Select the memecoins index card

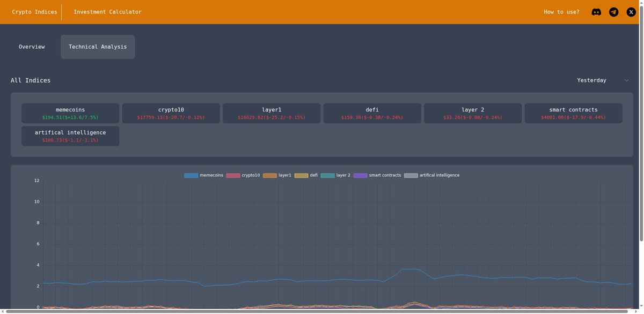click(70, 113)
